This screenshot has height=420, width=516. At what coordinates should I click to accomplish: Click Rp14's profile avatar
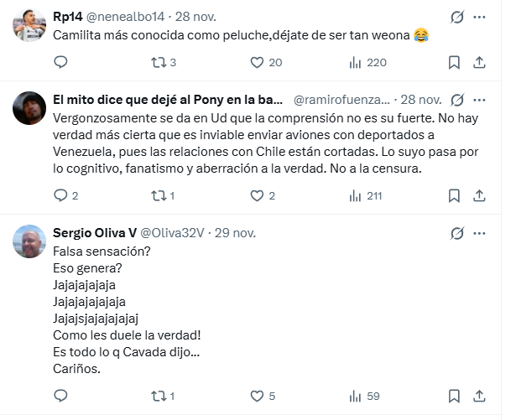29,25
